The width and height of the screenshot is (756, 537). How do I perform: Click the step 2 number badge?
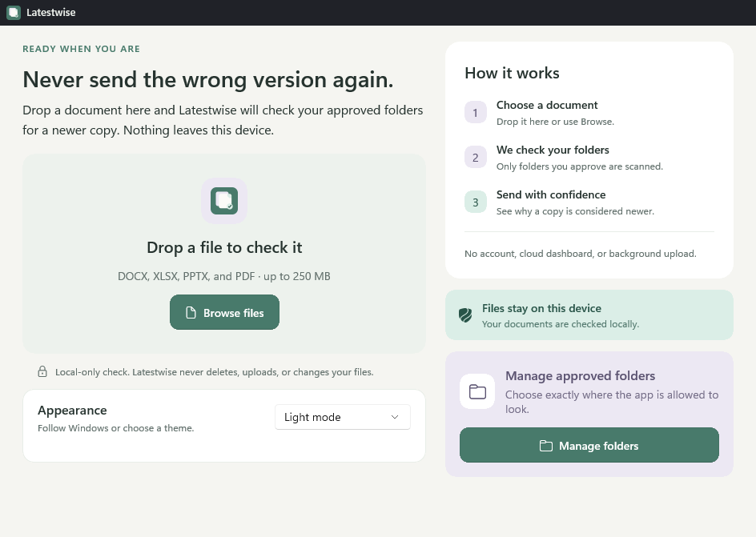point(476,158)
